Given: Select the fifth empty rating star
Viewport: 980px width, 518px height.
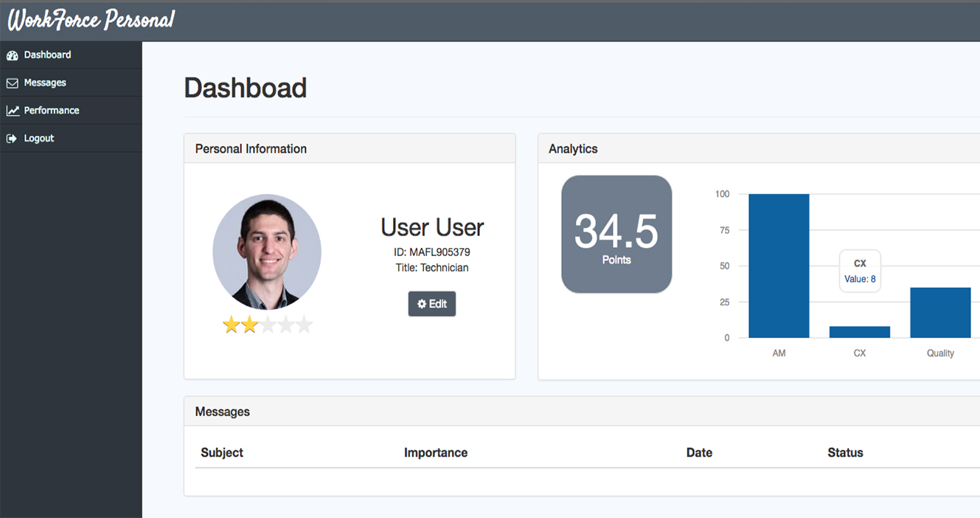Looking at the screenshot, I should click(305, 325).
